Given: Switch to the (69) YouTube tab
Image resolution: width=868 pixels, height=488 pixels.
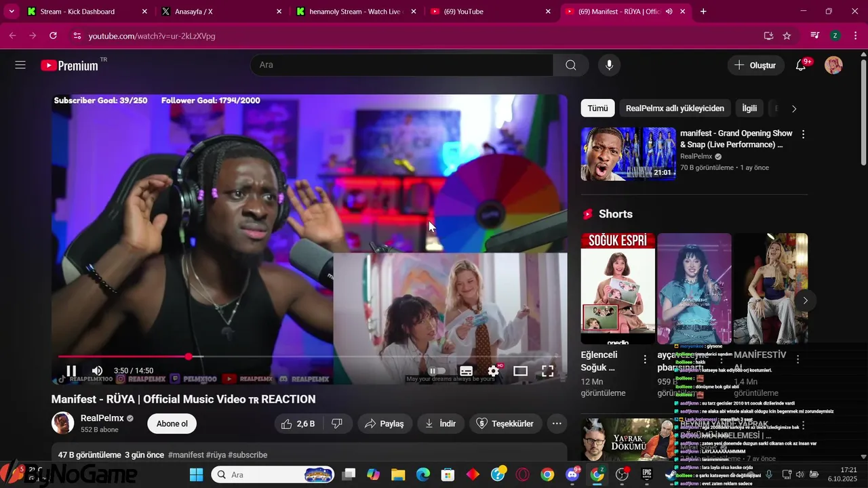Looking at the screenshot, I should pyautogui.click(x=491, y=12).
